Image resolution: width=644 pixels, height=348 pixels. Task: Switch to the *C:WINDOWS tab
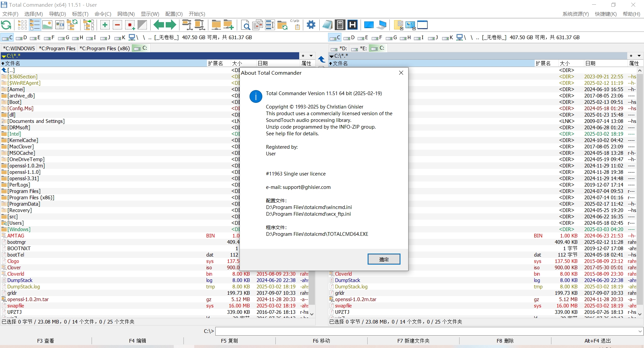pyautogui.click(x=19, y=48)
